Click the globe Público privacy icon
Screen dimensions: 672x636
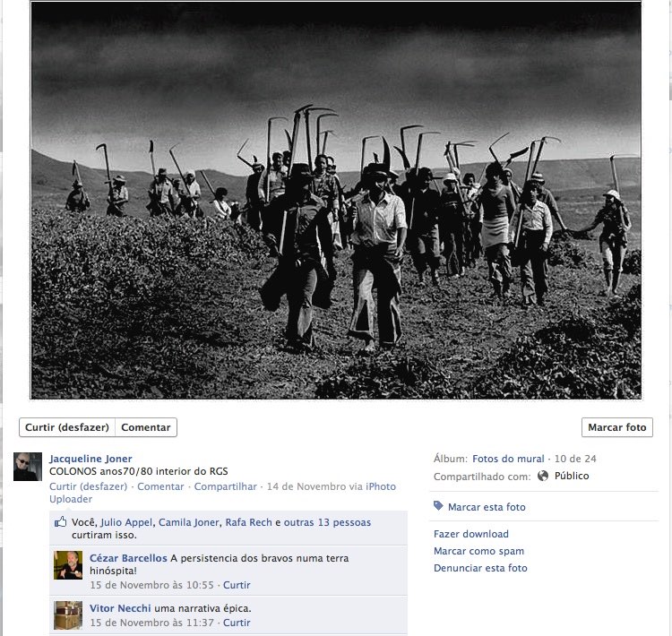[543, 476]
